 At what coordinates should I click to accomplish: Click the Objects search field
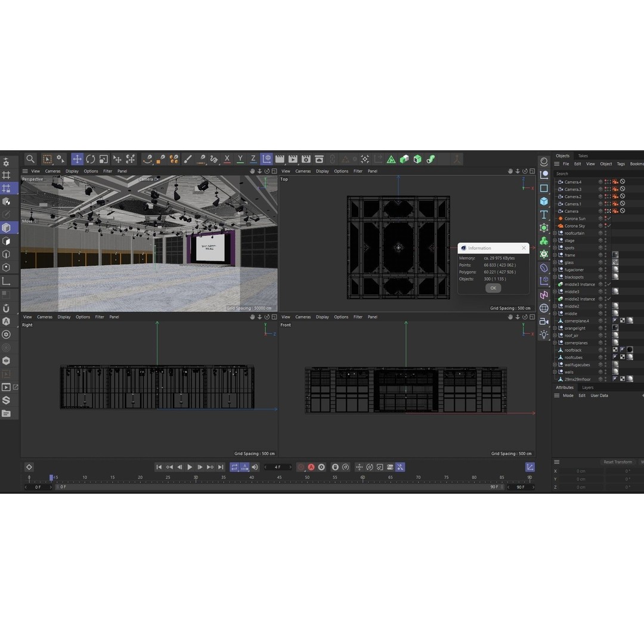[600, 174]
